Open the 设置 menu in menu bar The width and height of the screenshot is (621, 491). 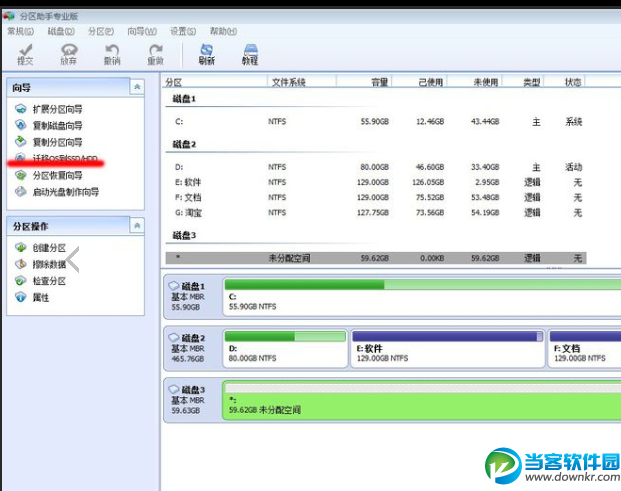coord(182,31)
